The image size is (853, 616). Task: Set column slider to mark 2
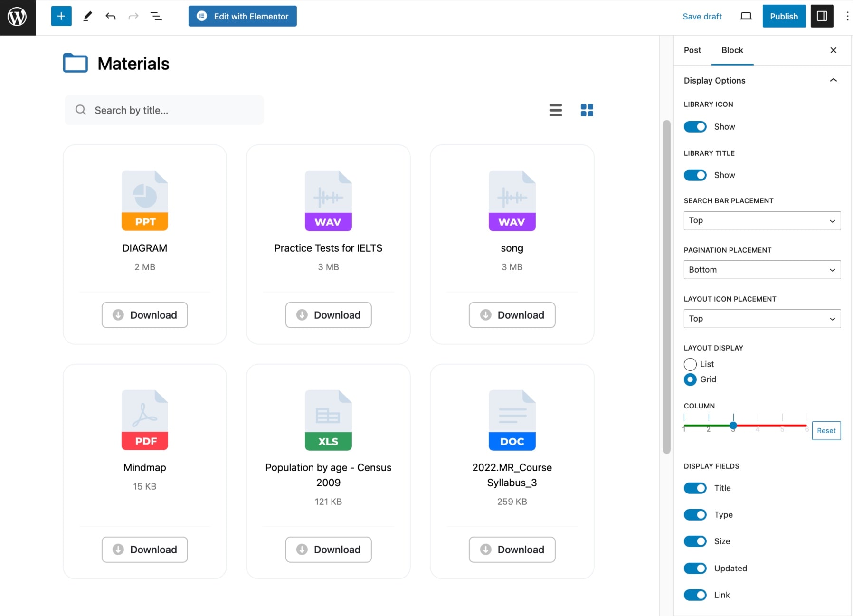709,426
